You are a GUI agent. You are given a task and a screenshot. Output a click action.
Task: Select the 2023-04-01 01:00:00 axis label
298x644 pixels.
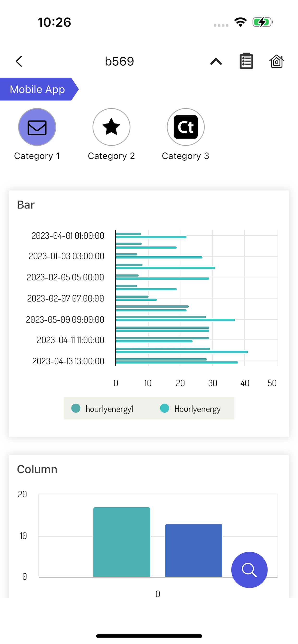[68, 236]
